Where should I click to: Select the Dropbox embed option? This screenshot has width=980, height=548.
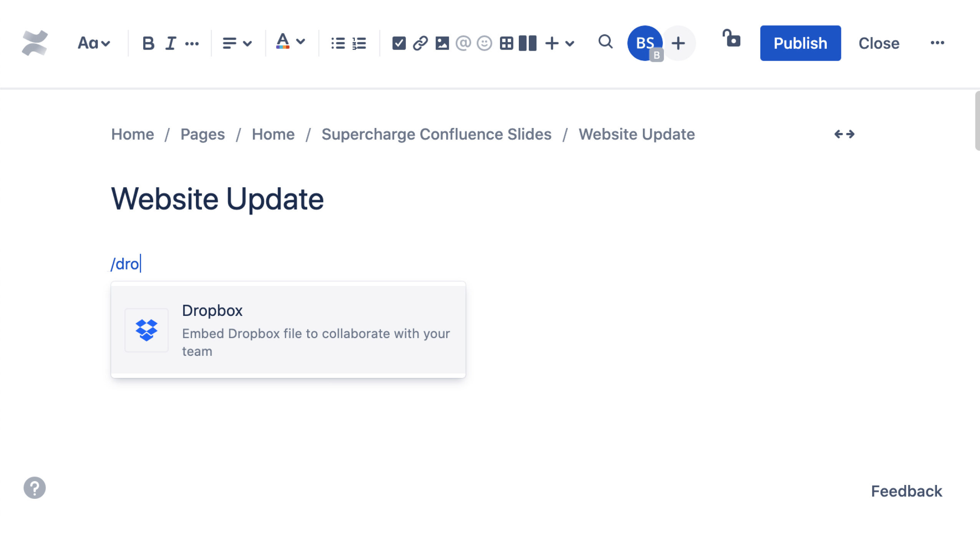click(288, 330)
